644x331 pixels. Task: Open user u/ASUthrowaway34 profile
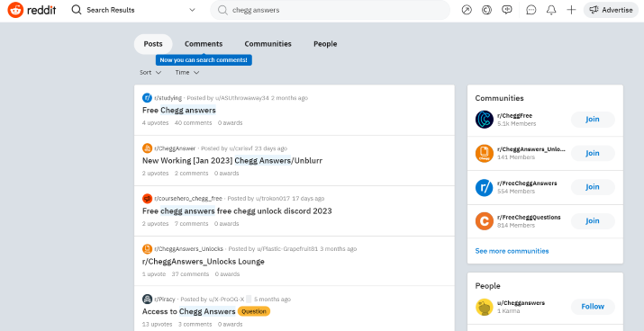pyautogui.click(x=242, y=98)
